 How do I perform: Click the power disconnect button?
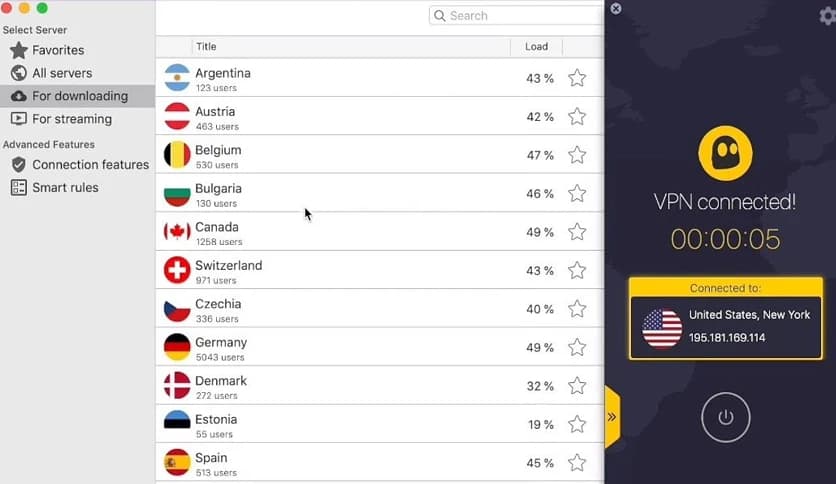725,417
